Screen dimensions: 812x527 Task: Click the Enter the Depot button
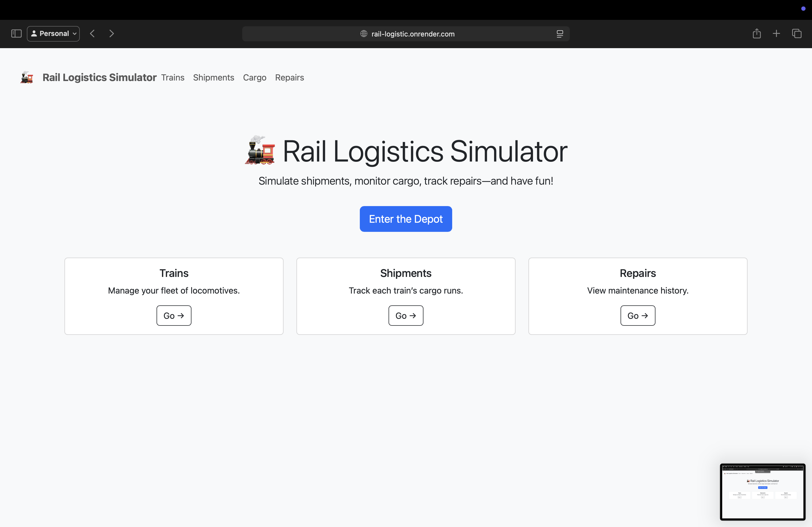click(406, 219)
